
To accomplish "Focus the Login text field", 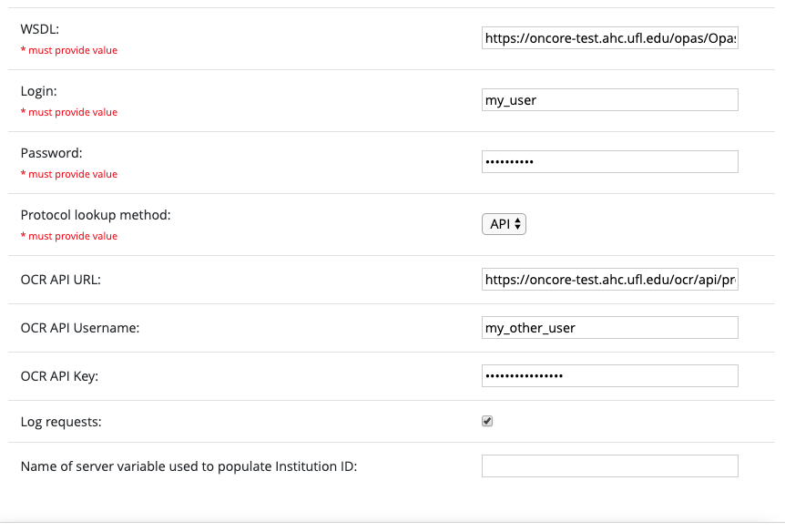I will 609,100.
